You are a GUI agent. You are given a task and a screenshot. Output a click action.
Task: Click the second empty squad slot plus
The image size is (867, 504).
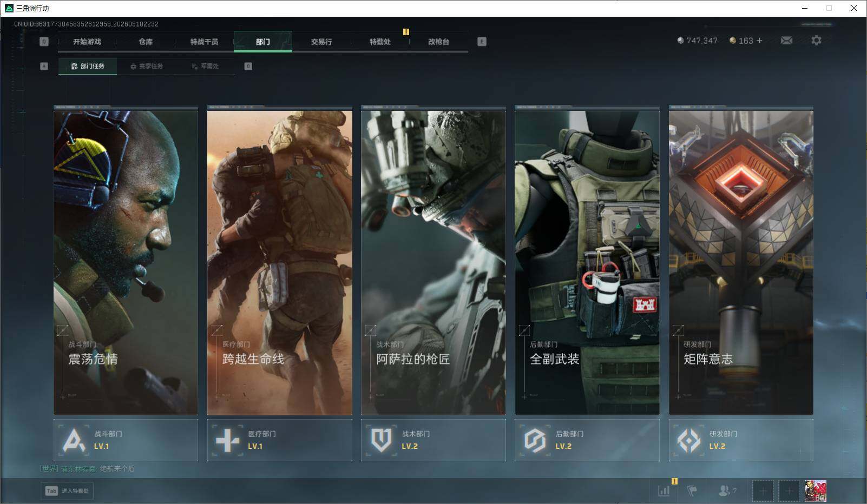pos(789,491)
